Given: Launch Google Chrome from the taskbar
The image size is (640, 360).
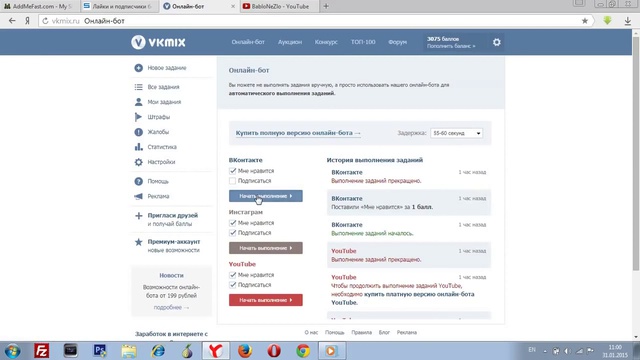Looking at the screenshot, I should coord(303,351).
